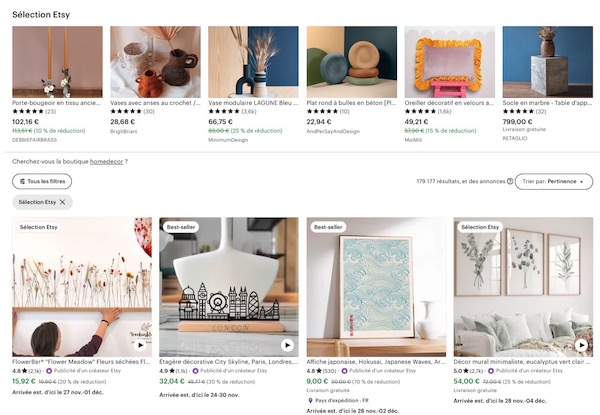Click the question mark icon beside annonces
The image size is (600, 415).
pos(509,182)
